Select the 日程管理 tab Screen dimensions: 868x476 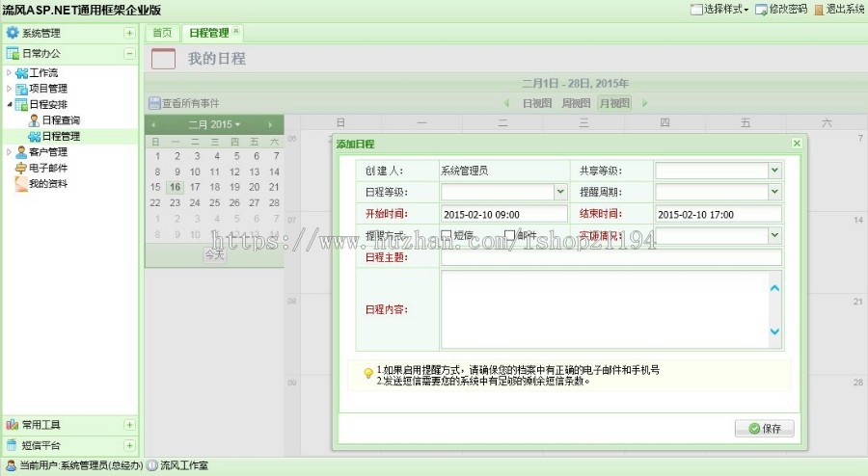pos(208,33)
